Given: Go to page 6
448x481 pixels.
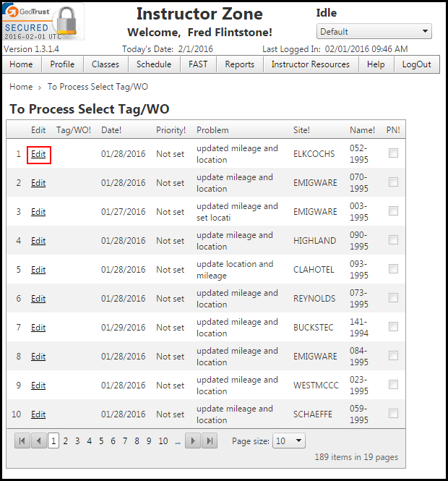Looking at the screenshot, I should tap(113, 441).
